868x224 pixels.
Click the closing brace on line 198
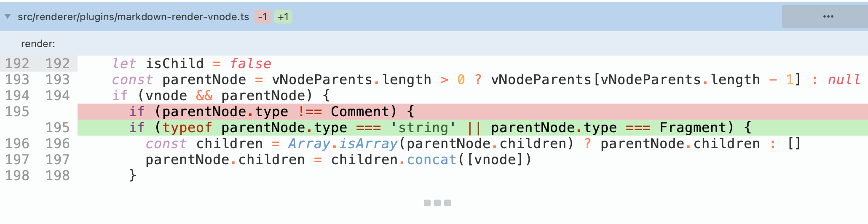point(133,175)
